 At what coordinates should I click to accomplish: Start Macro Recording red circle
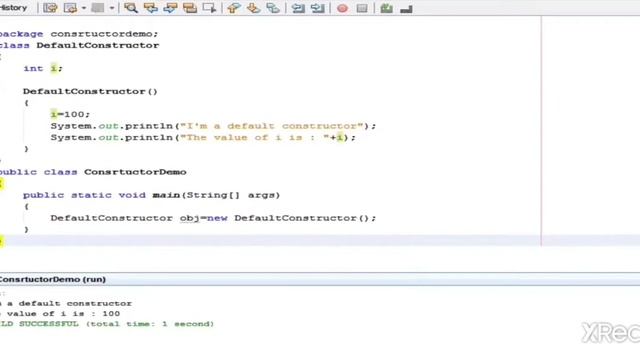click(x=342, y=8)
